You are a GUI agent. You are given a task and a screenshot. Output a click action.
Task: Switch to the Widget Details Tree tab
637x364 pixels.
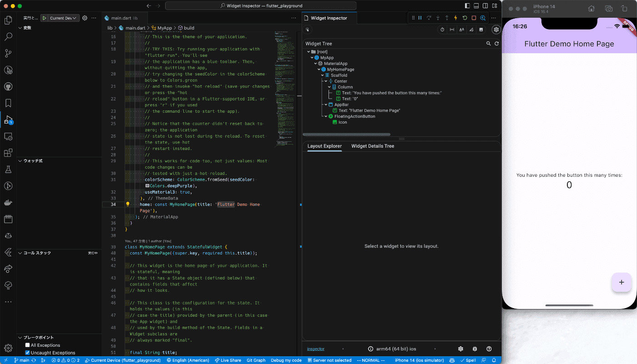pos(373,146)
